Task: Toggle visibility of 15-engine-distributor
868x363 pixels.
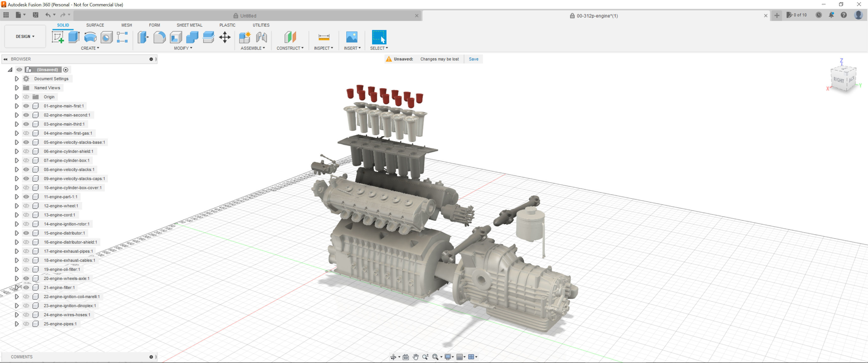Action: pyautogui.click(x=26, y=233)
